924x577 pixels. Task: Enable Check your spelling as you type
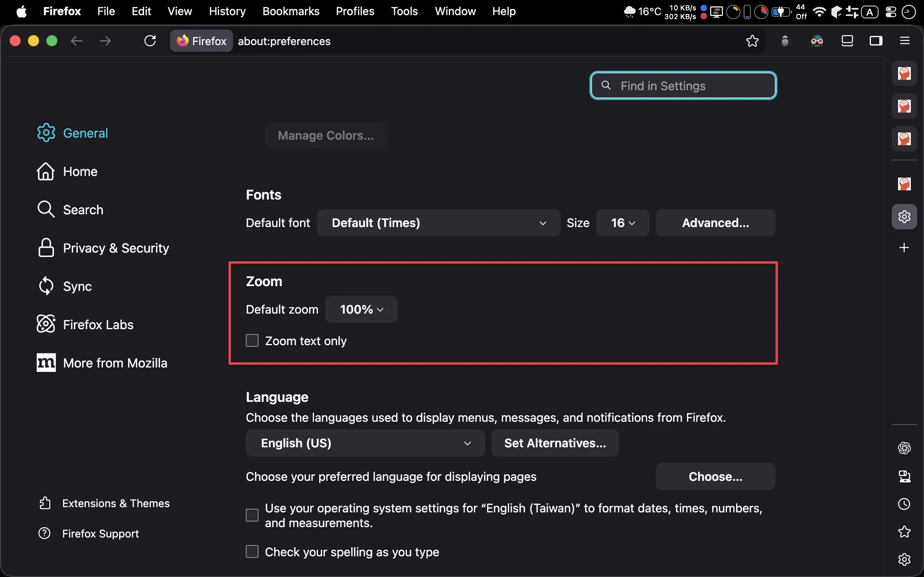point(252,551)
